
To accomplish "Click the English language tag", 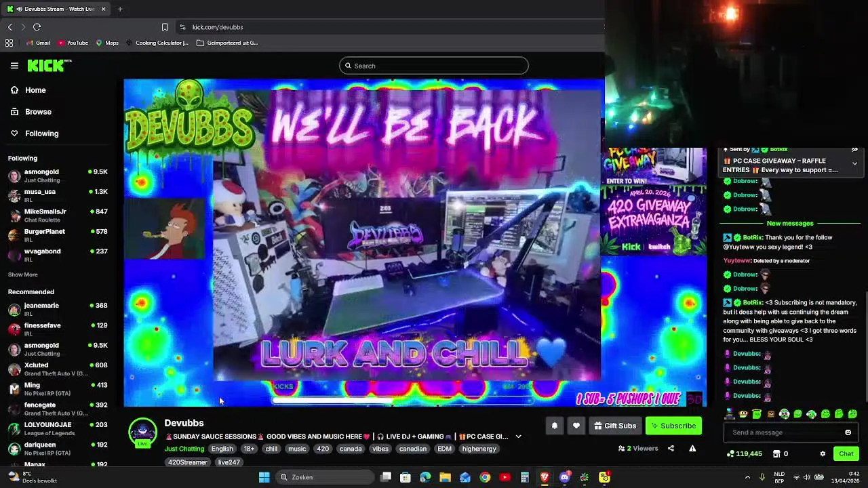I will [x=222, y=449].
